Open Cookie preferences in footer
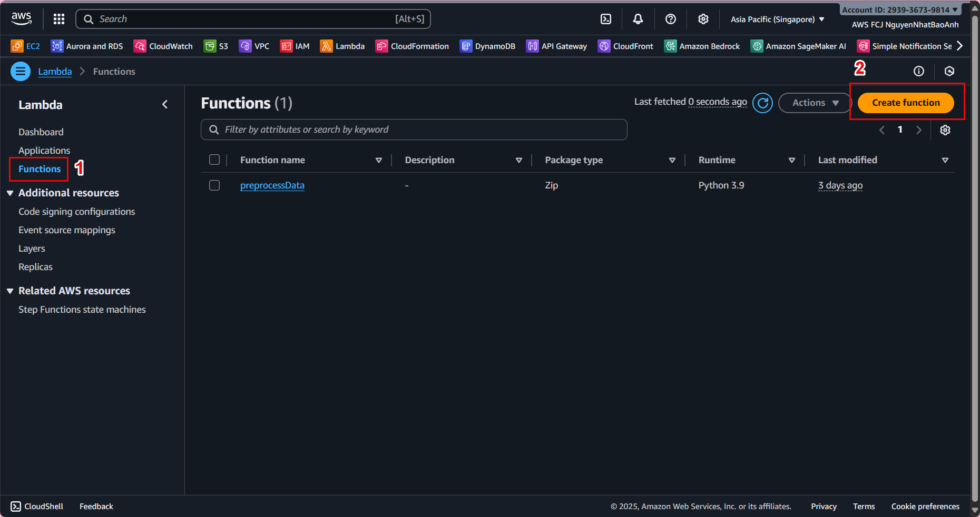 click(x=925, y=506)
